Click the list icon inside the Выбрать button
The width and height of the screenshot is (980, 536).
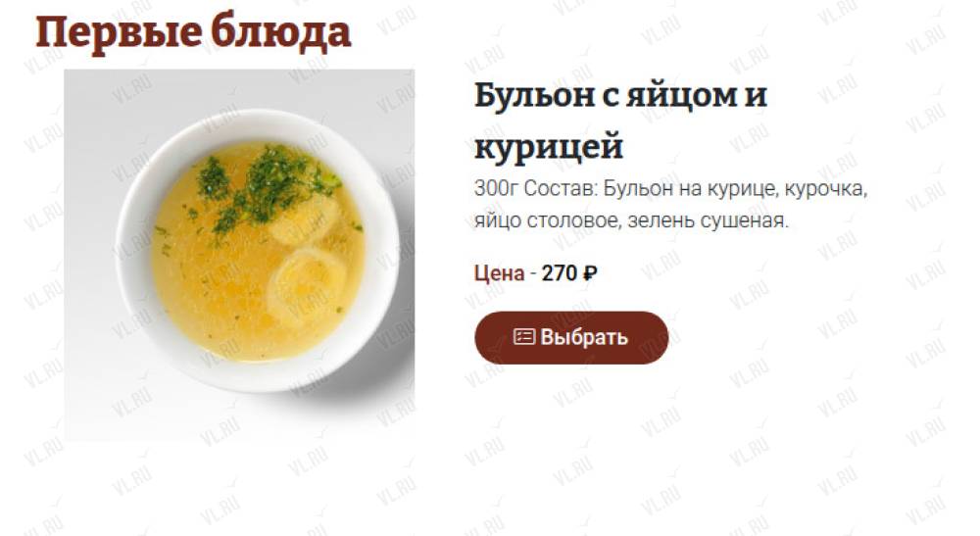coord(523,337)
